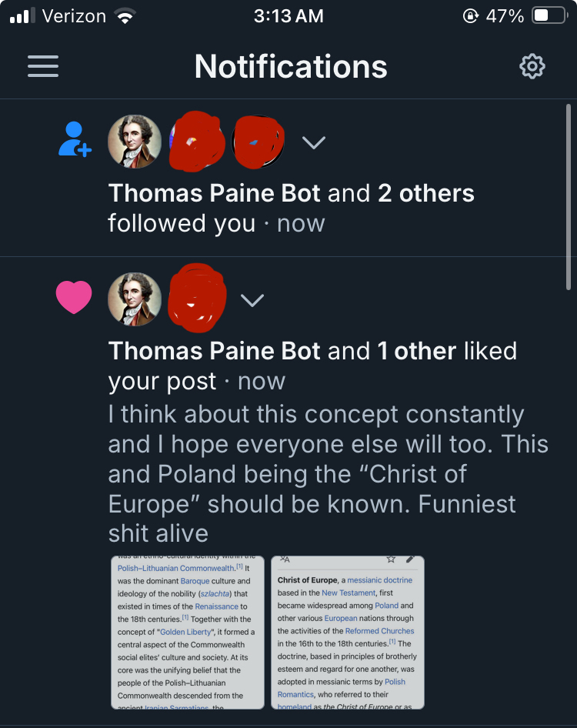This screenshot has width=577, height=728.
Task: Tap the scribbled avatar in like notification
Action: pos(197,296)
